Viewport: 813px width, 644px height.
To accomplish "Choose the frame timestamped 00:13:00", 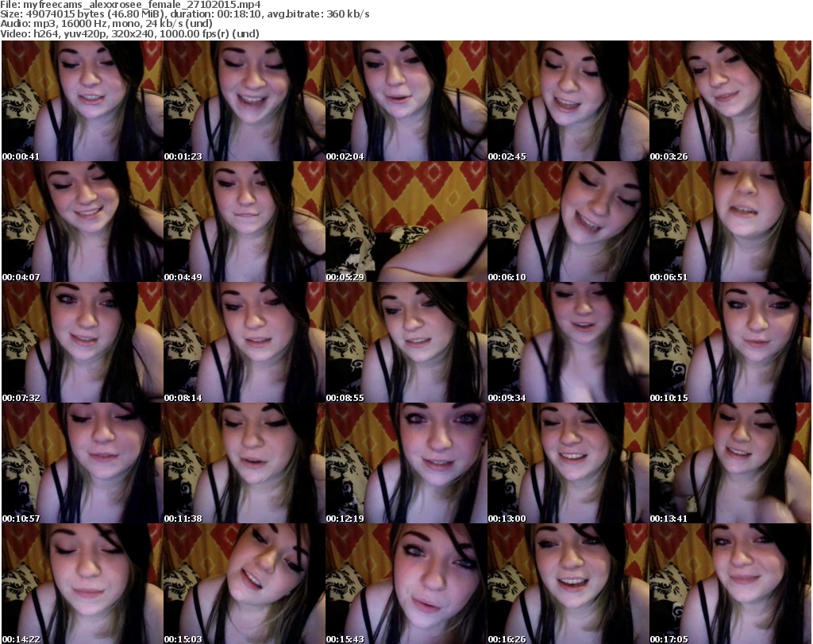I will coord(568,463).
